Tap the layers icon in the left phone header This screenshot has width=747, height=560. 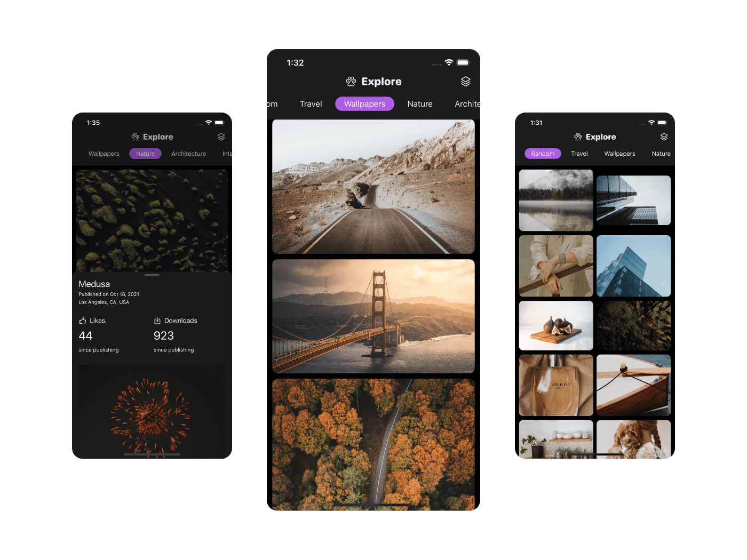point(221,137)
